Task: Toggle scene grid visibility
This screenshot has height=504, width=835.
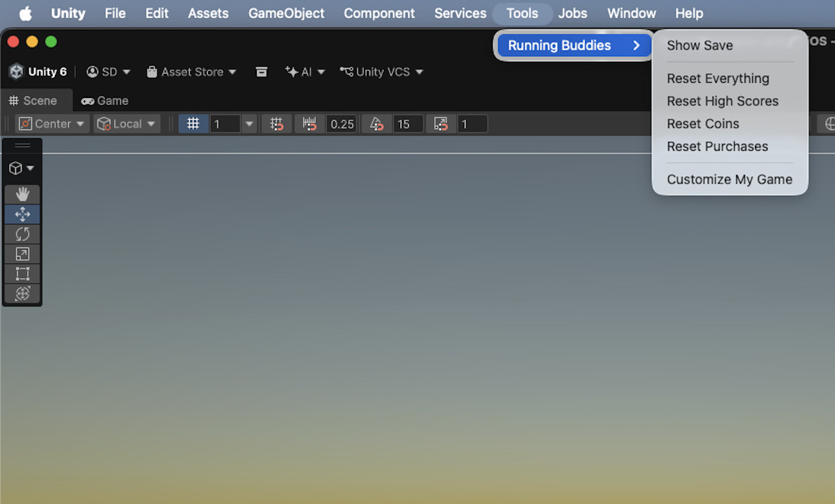Action: pos(193,124)
